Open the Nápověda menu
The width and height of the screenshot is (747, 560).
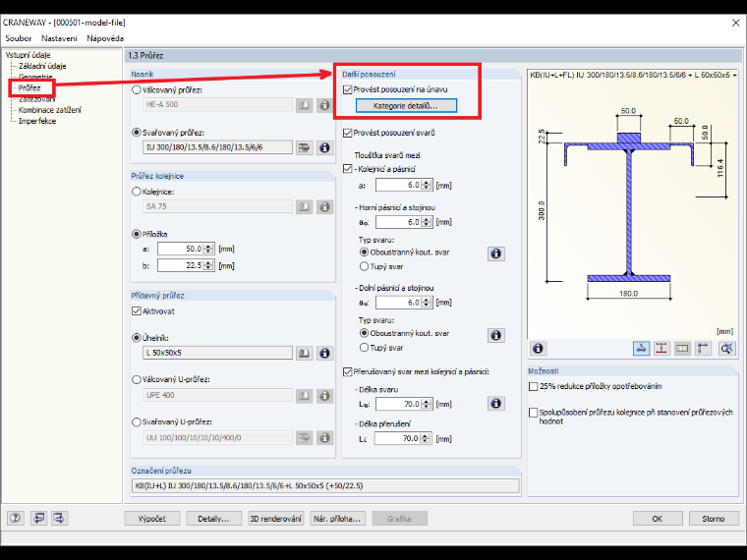click(x=105, y=38)
